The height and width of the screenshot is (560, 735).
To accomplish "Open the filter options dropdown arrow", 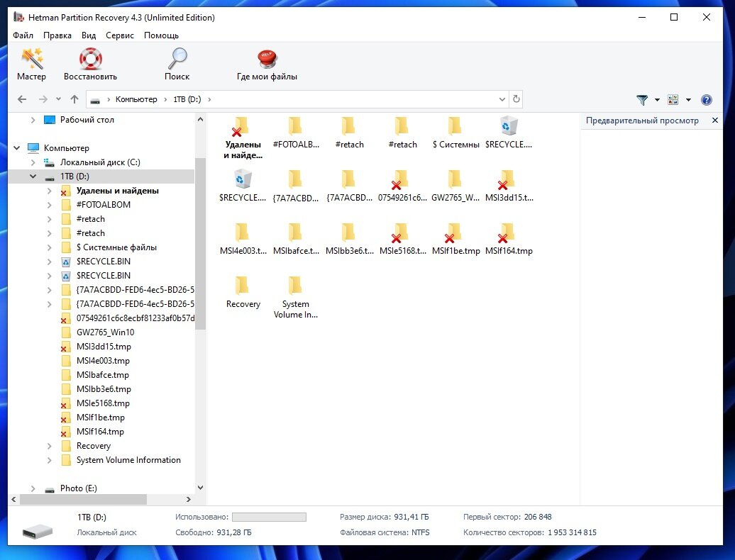I will tap(657, 100).
